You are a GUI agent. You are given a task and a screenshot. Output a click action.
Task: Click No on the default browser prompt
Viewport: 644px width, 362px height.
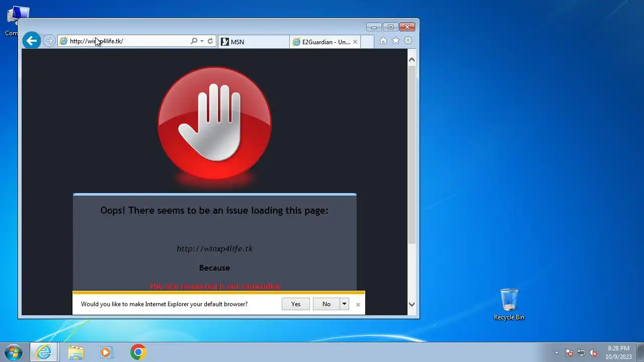327,304
